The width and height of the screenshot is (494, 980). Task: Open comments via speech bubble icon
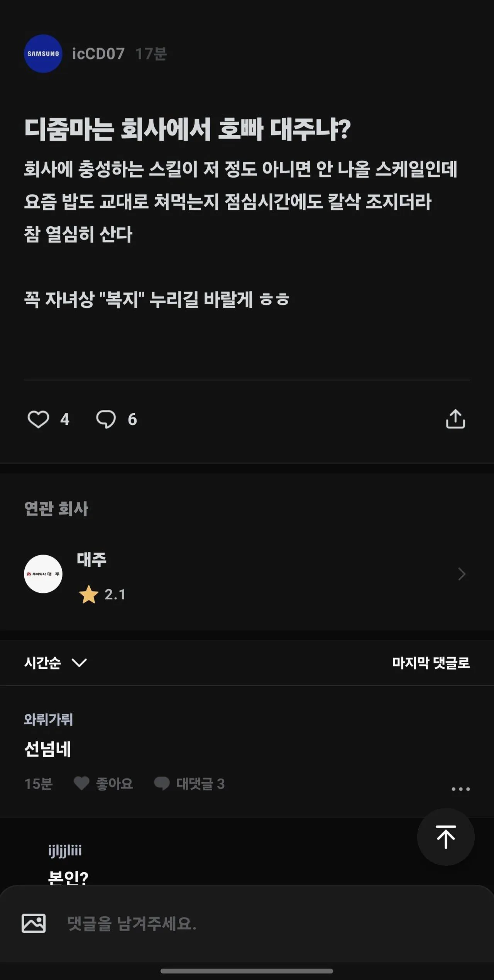[x=106, y=419]
